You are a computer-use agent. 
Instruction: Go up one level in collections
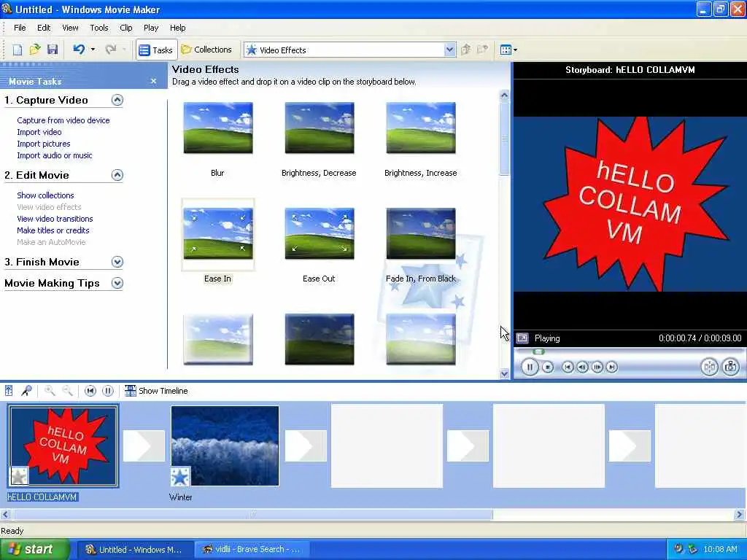click(x=466, y=50)
